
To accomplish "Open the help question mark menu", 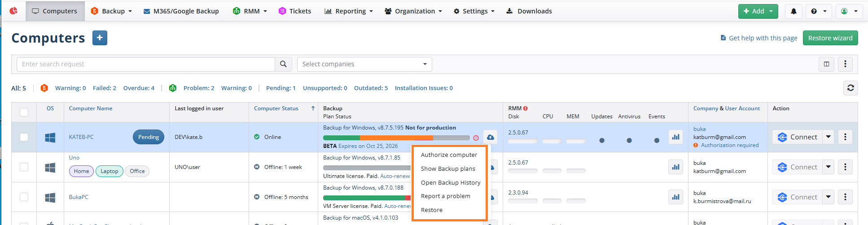I will coord(819,11).
